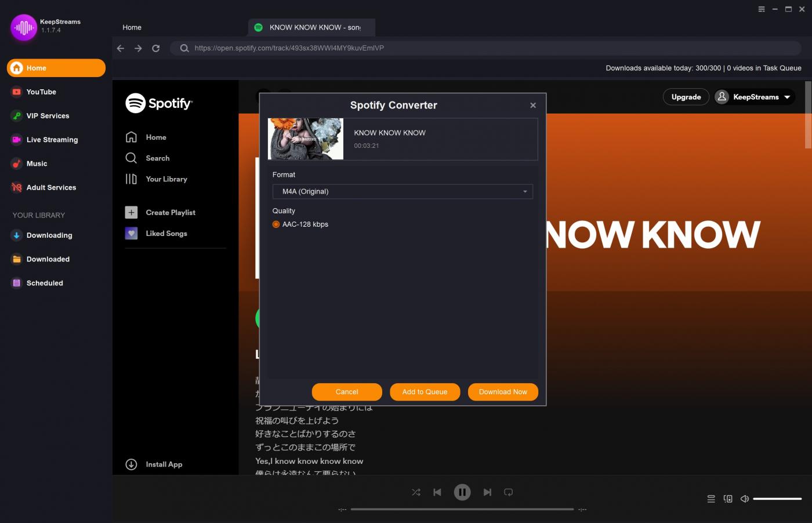The height and width of the screenshot is (523, 812).
Task: Click the Spotify logo
Action: [x=159, y=103]
